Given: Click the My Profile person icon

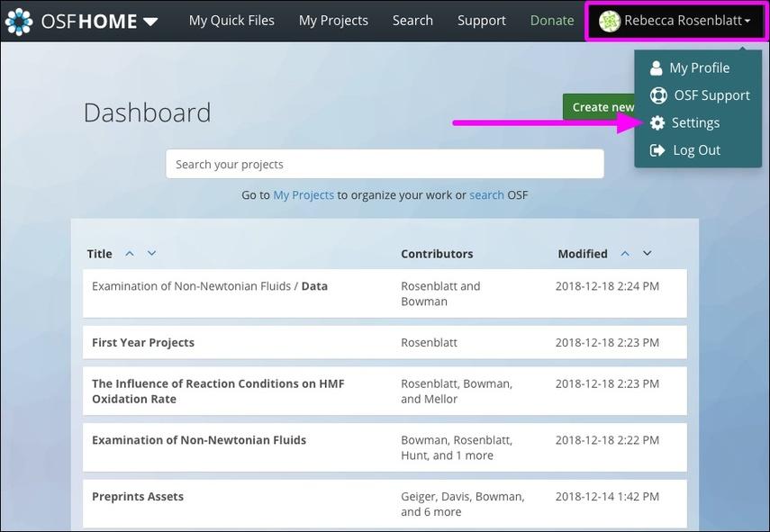Looking at the screenshot, I should [656, 68].
